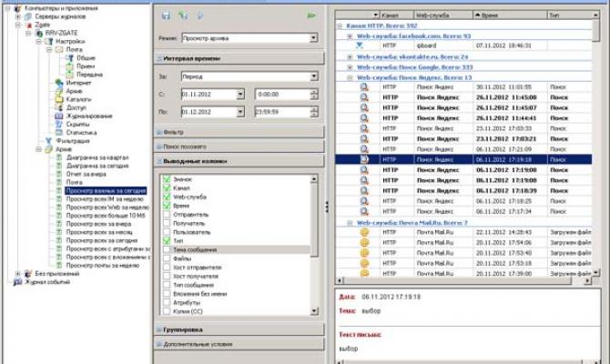Sort by the Web-служба column header
The width and height of the screenshot is (610, 364).
(x=443, y=15)
